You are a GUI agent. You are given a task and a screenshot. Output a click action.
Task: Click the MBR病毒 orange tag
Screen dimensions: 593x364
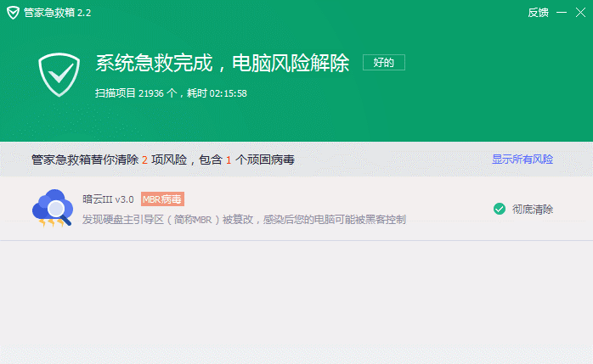pos(162,199)
